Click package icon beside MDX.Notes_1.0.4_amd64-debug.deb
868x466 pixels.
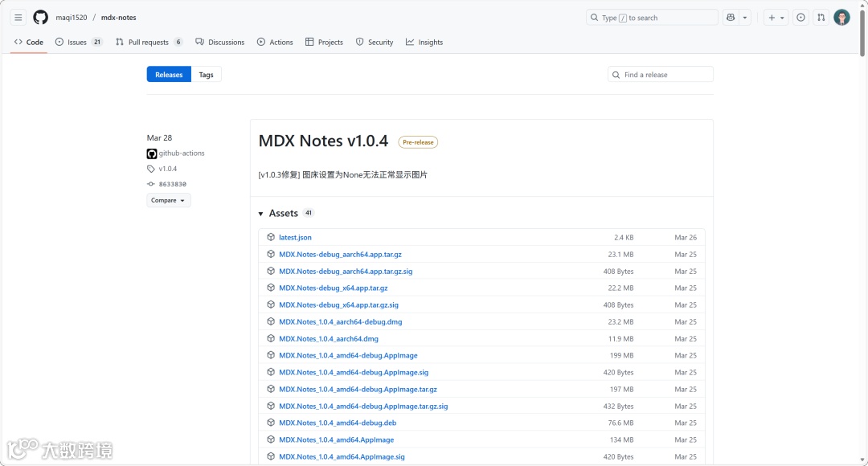click(271, 423)
